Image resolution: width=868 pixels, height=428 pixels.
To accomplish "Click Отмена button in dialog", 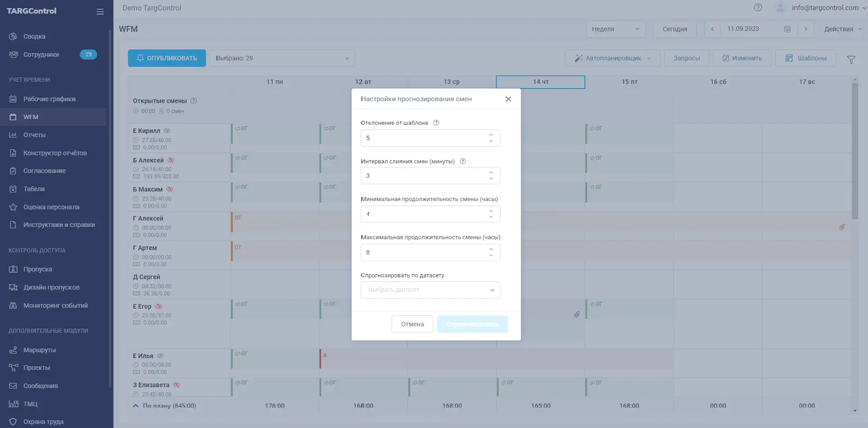I will [x=412, y=324].
